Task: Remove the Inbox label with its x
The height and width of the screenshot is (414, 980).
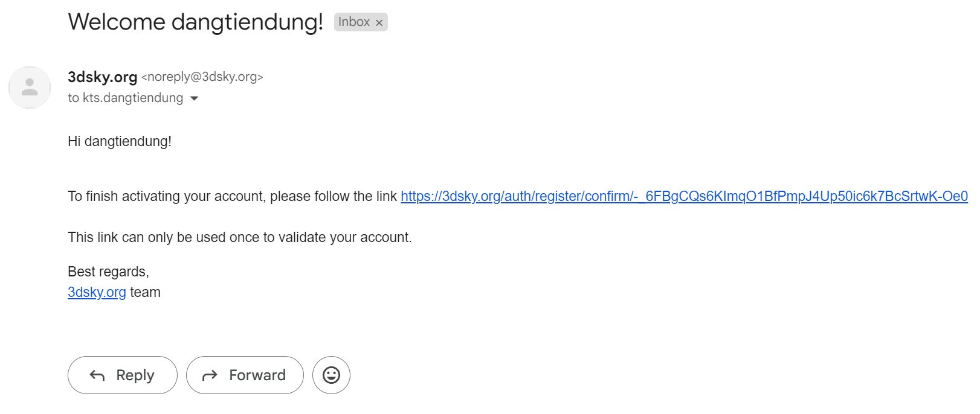Action: coord(379,23)
